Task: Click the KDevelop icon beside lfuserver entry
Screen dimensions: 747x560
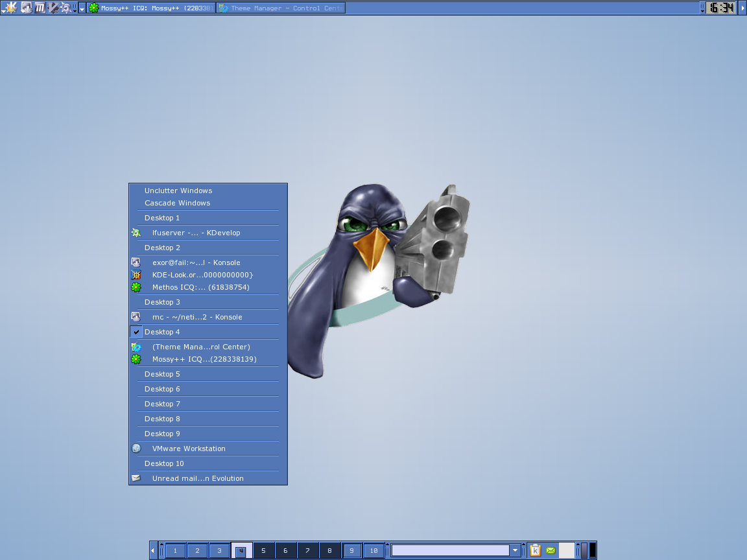Action: [x=136, y=233]
